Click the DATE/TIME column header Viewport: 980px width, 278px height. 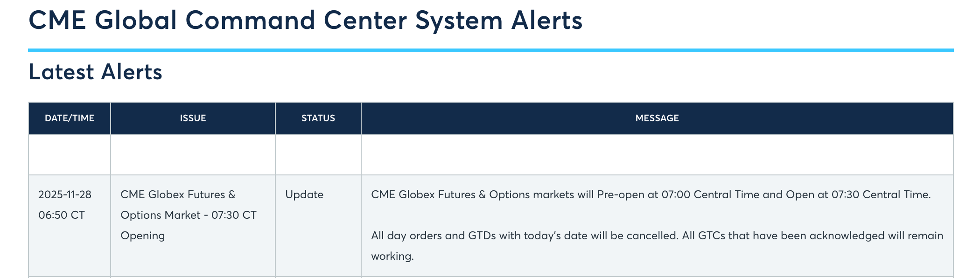click(x=70, y=118)
